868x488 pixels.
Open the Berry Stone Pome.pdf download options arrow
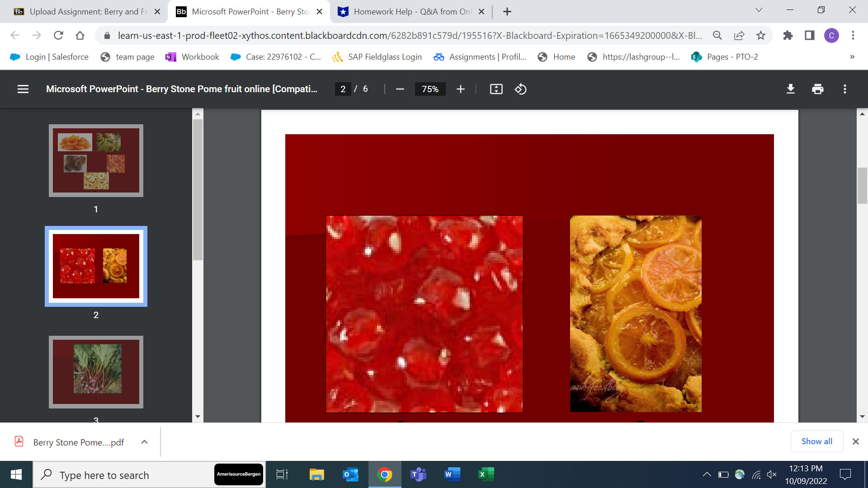coord(144,442)
